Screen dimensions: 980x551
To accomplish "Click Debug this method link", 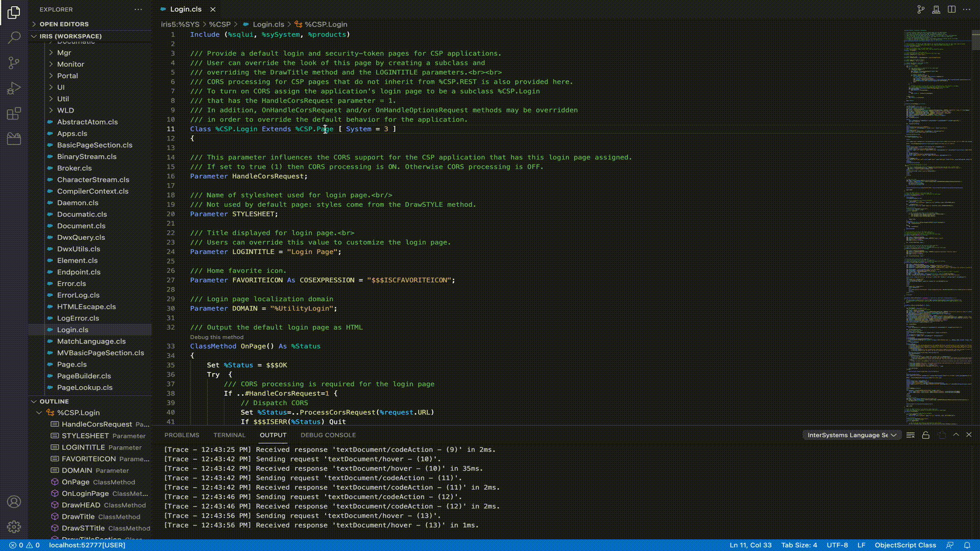I will (x=216, y=337).
